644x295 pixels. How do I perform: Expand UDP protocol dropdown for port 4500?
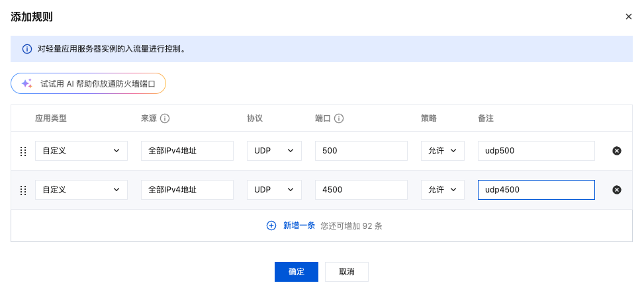pyautogui.click(x=274, y=190)
